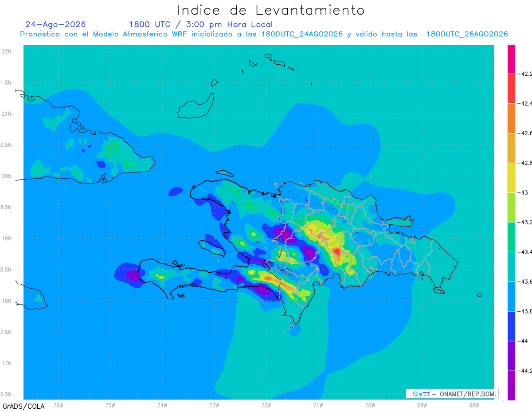Click the 76W longitude label
The height and width of the screenshot is (411, 532).
58,405
